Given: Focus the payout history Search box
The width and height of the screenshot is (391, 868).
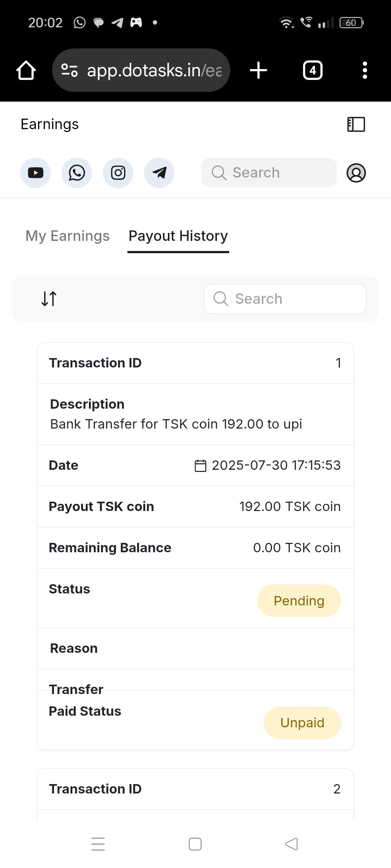Looking at the screenshot, I should tap(285, 299).
